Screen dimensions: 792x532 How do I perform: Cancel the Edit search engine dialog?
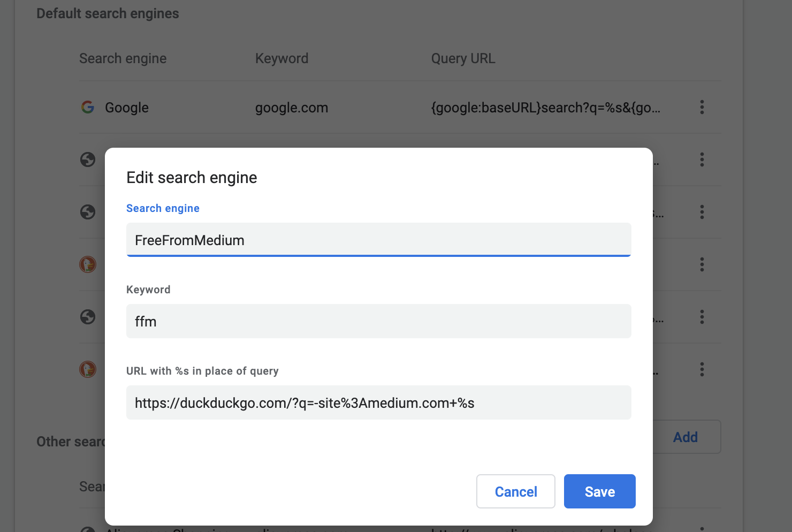point(515,491)
